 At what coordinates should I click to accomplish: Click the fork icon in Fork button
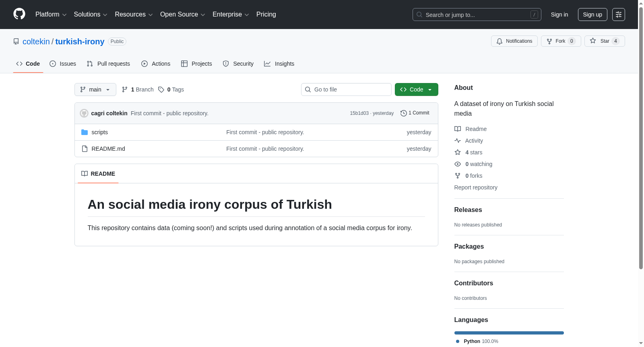point(549,41)
